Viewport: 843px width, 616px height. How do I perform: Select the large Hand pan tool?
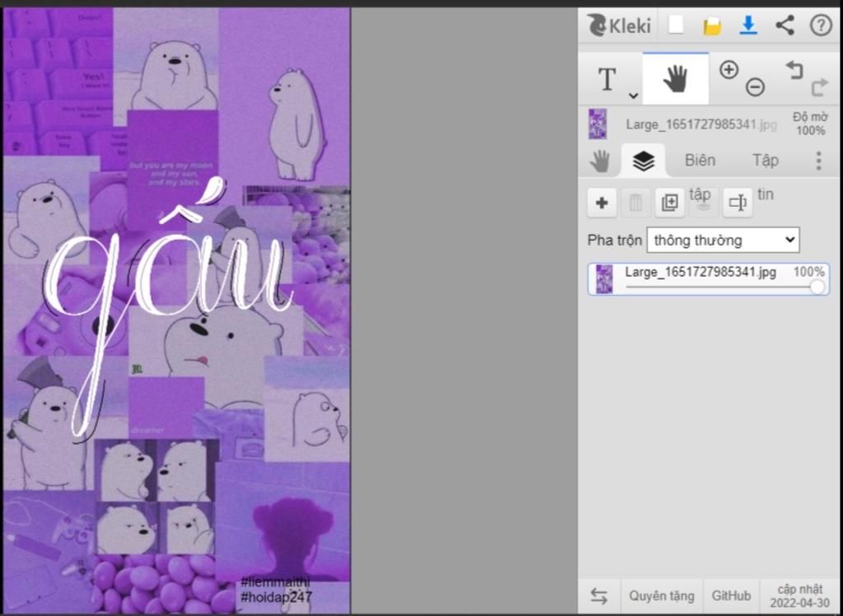click(675, 78)
